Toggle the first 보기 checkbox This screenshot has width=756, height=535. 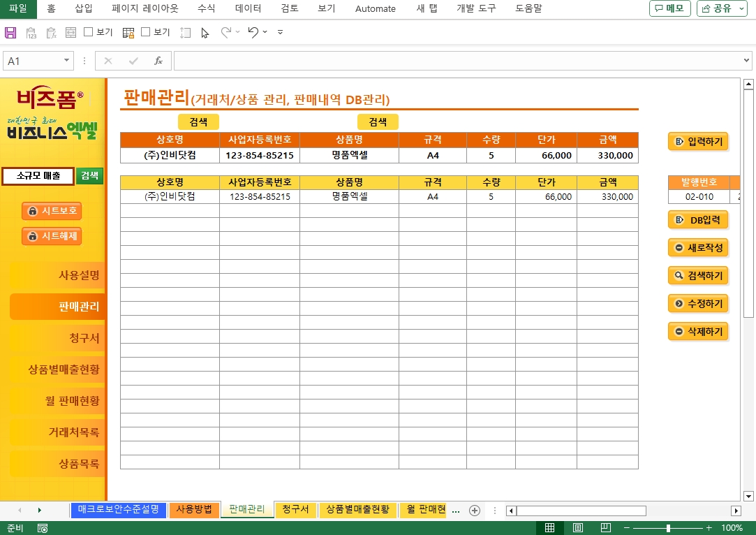(89, 32)
